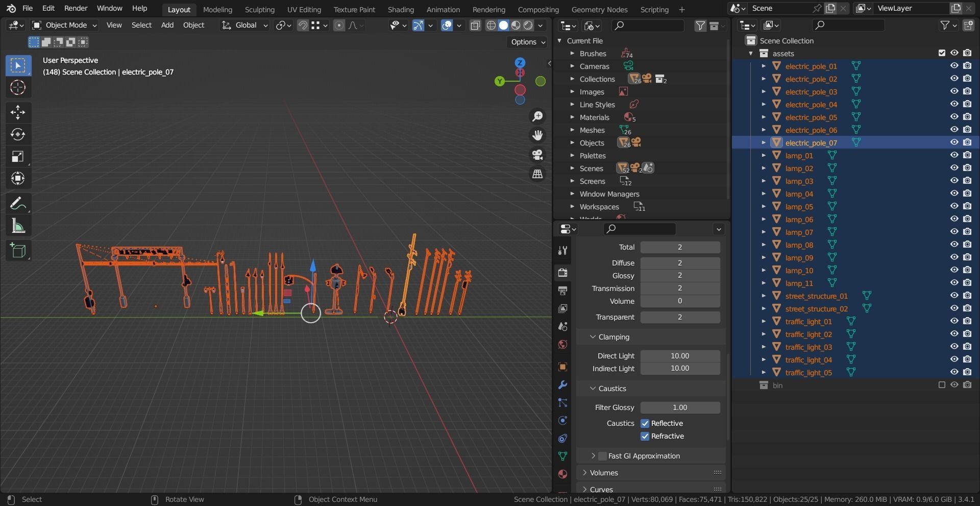Disable traffic_light_03 in renders
The width and height of the screenshot is (980, 506).
tap(967, 347)
